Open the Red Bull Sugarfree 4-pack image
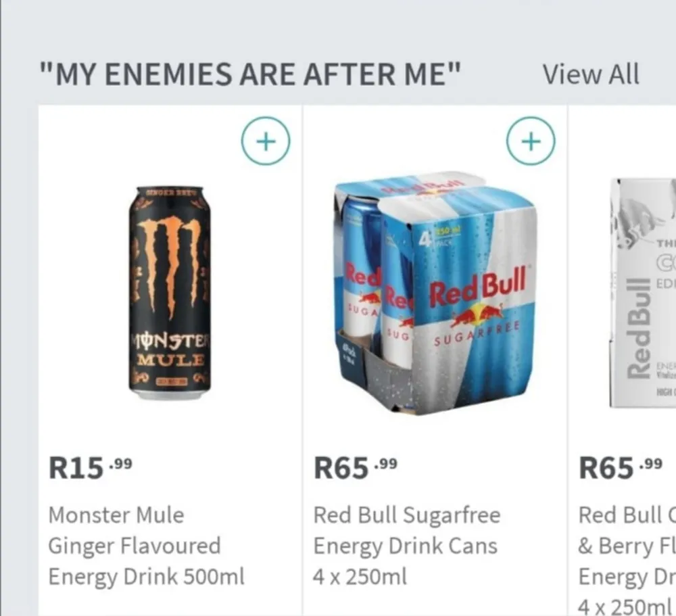The height and width of the screenshot is (616, 676). click(435, 293)
